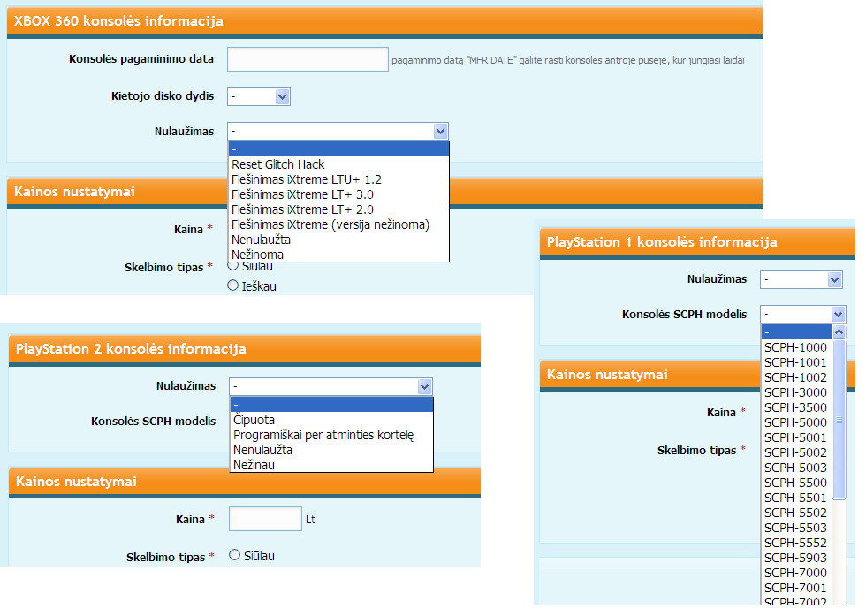Select the Siūlau radio in XBOX form
The image size is (866, 616).
pyautogui.click(x=233, y=266)
